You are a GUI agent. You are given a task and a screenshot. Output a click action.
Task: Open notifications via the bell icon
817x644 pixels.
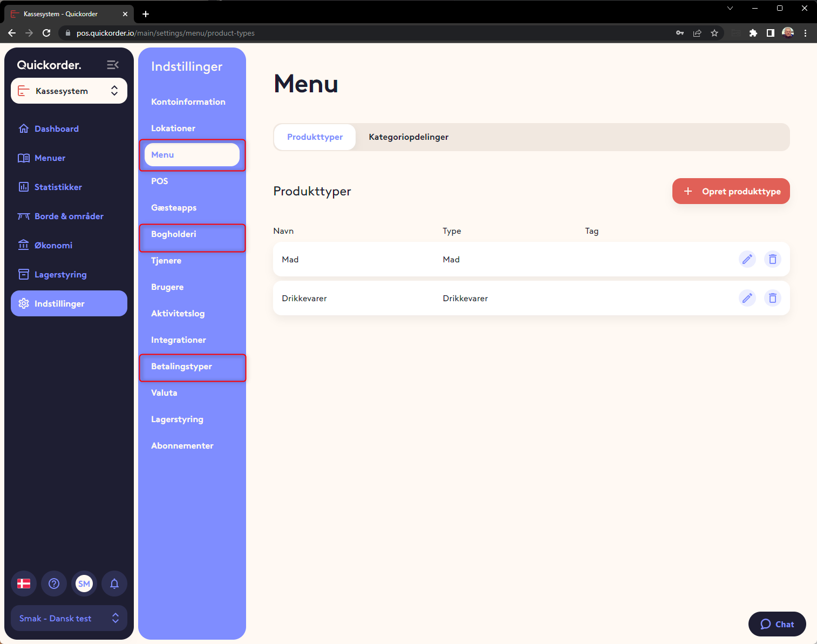coord(114,584)
